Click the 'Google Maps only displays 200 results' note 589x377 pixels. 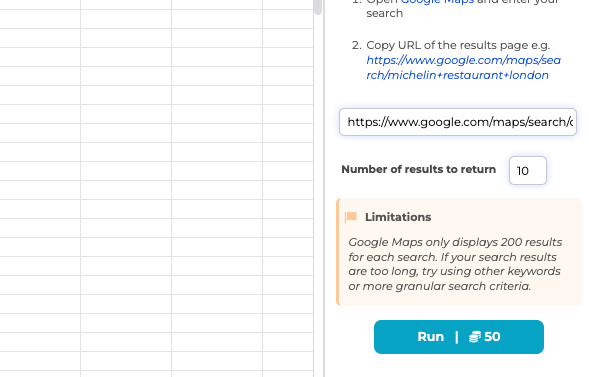pos(455,264)
